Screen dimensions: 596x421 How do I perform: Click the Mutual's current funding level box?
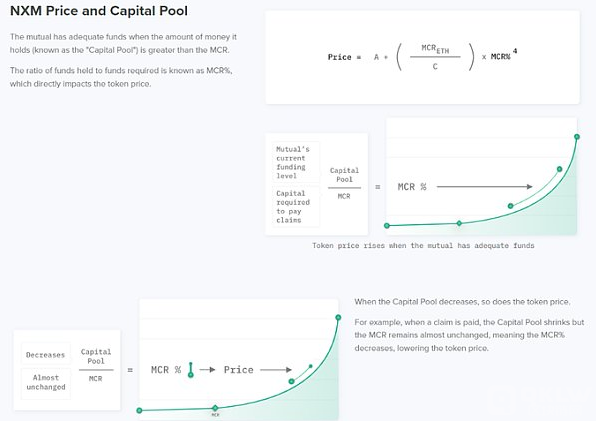click(296, 162)
